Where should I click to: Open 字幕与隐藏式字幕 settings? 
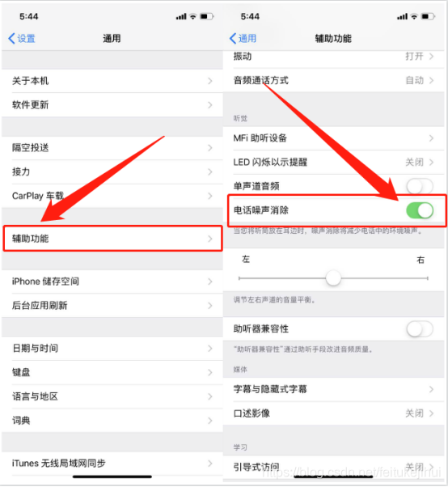pyautogui.click(x=333, y=389)
